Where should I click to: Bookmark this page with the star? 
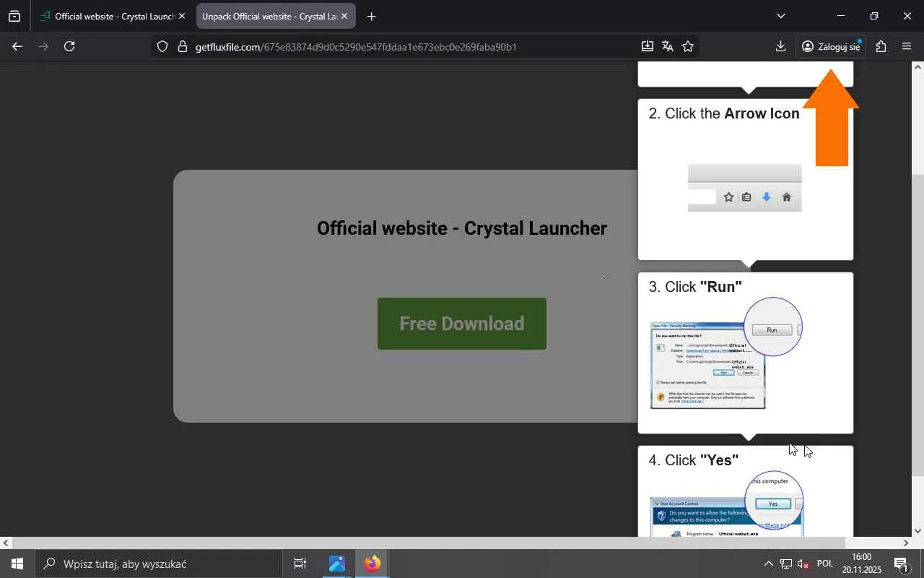(x=688, y=46)
